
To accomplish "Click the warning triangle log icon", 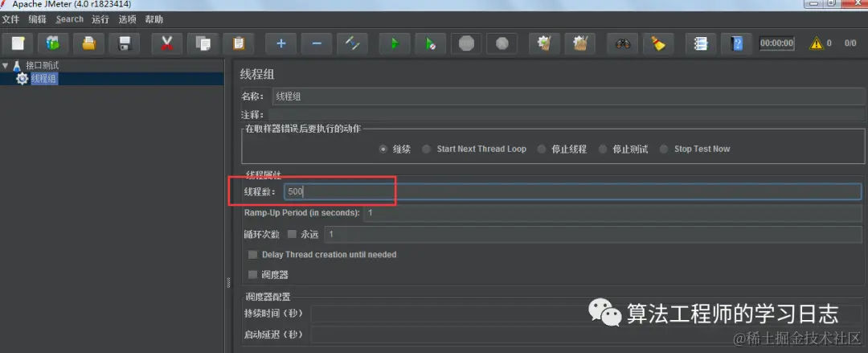I will click(817, 43).
